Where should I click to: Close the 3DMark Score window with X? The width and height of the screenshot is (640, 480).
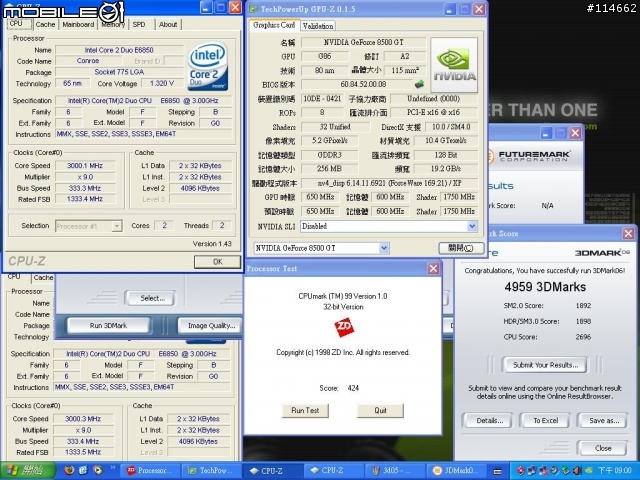tap(628, 233)
